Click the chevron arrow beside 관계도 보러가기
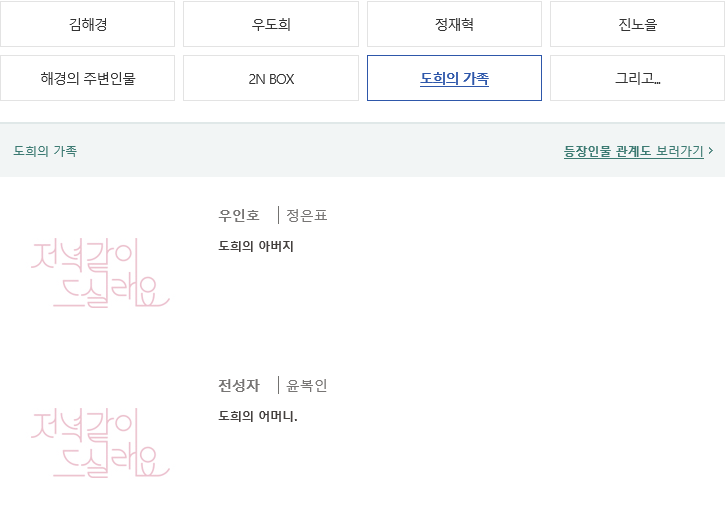This screenshot has height=508, width=727. (711, 151)
